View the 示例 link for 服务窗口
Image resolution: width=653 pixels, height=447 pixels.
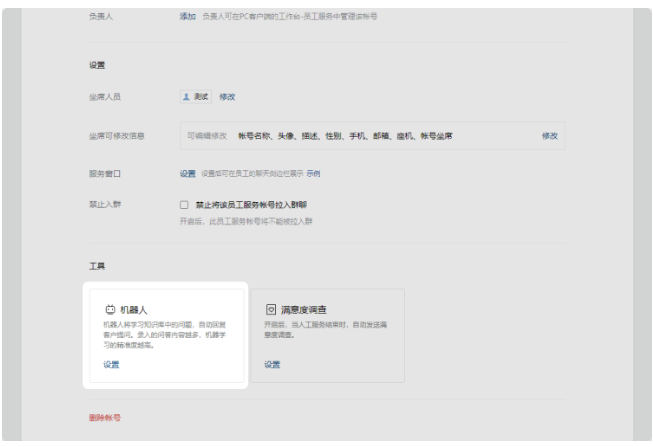click(314, 174)
